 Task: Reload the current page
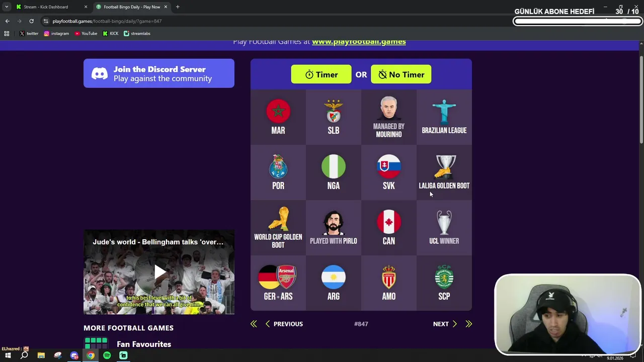pos(31,21)
